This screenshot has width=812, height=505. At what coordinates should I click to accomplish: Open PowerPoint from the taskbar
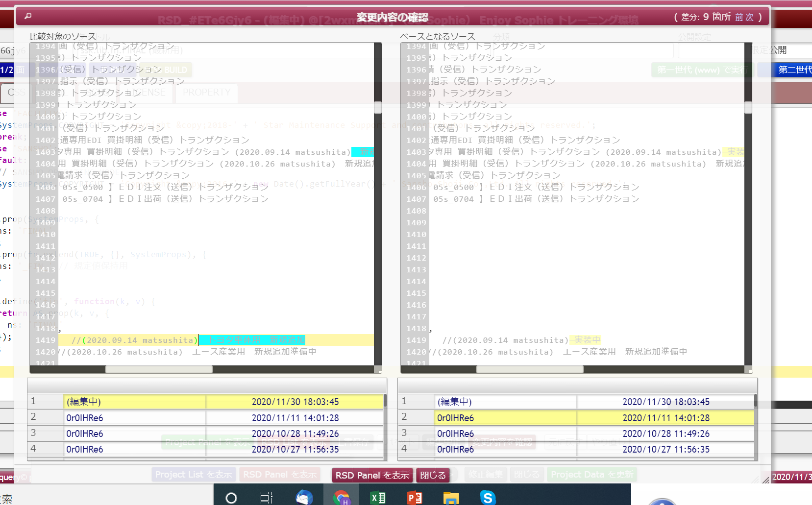click(415, 498)
